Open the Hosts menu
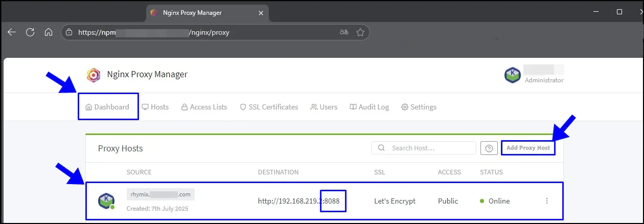 [155, 107]
